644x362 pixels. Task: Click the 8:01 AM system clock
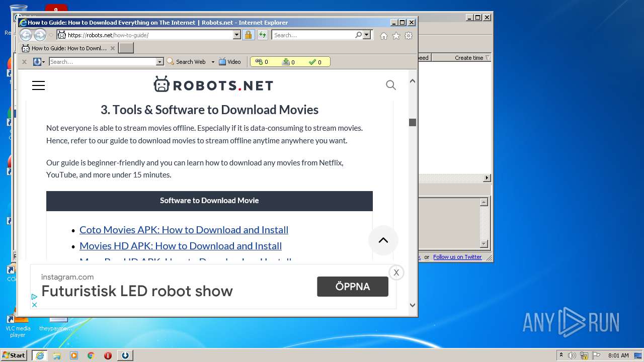618,355
